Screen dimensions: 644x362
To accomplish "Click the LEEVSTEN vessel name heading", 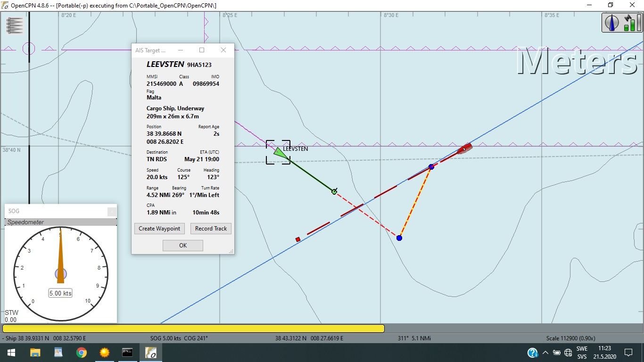I will [165, 65].
